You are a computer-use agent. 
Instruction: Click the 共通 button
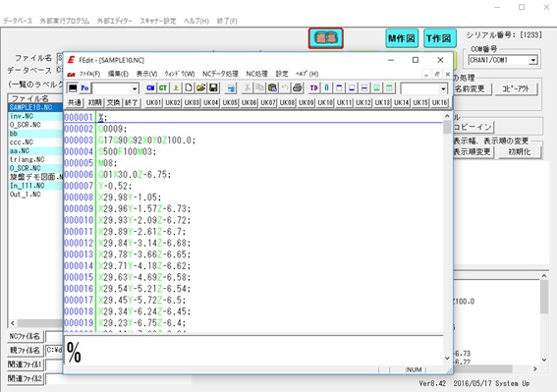(75, 103)
